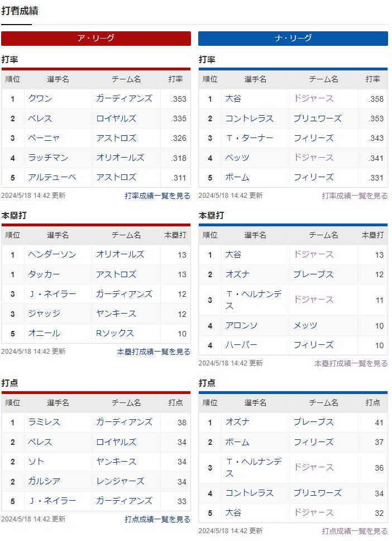Open the レンジャーズ team link

120,481
